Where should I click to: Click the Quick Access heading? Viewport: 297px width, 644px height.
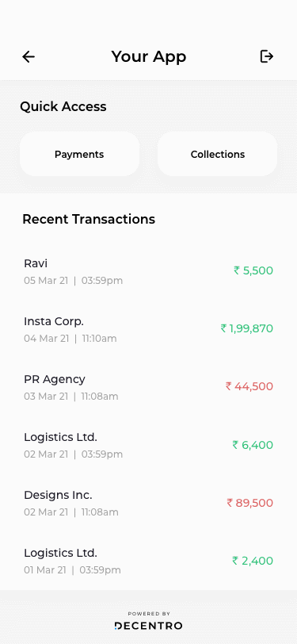point(63,107)
